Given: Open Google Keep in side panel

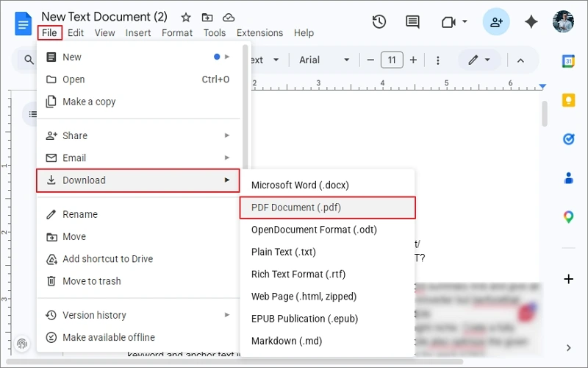Looking at the screenshot, I should pyautogui.click(x=568, y=100).
